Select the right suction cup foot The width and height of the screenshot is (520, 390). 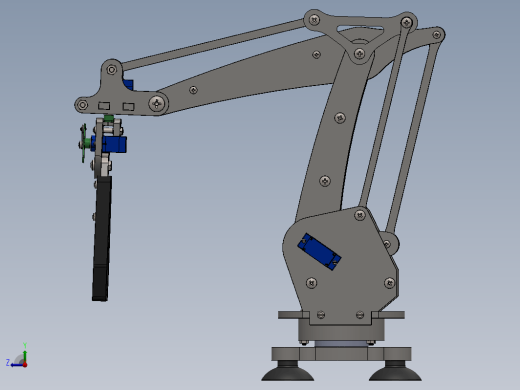click(395, 371)
